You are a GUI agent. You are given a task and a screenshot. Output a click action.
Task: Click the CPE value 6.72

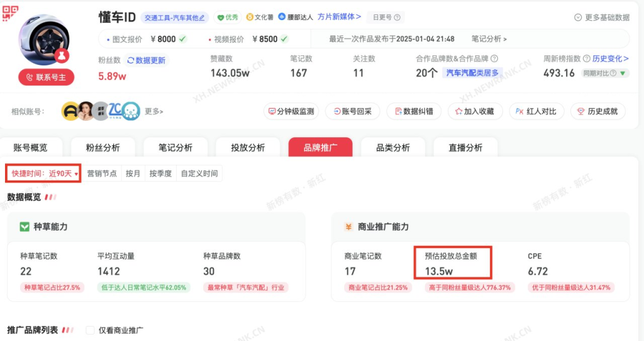(538, 271)
